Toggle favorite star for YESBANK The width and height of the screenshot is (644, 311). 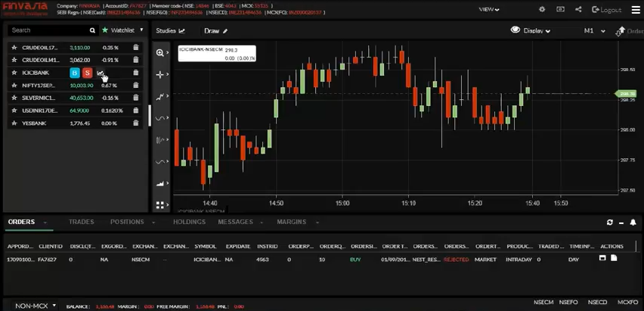click(14, 123)
